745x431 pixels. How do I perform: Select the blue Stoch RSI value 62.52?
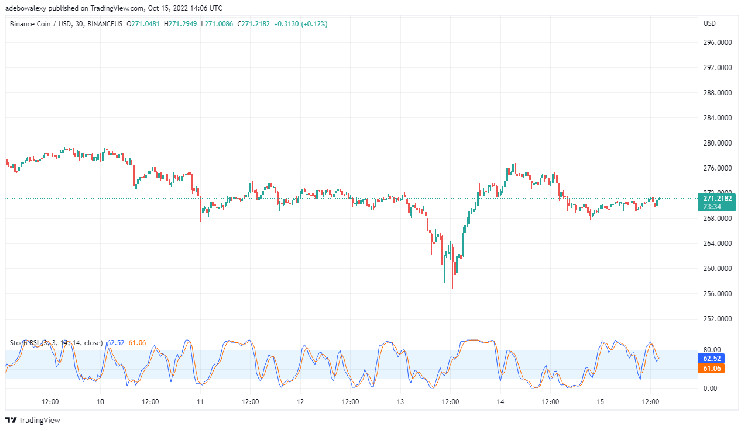713,357
